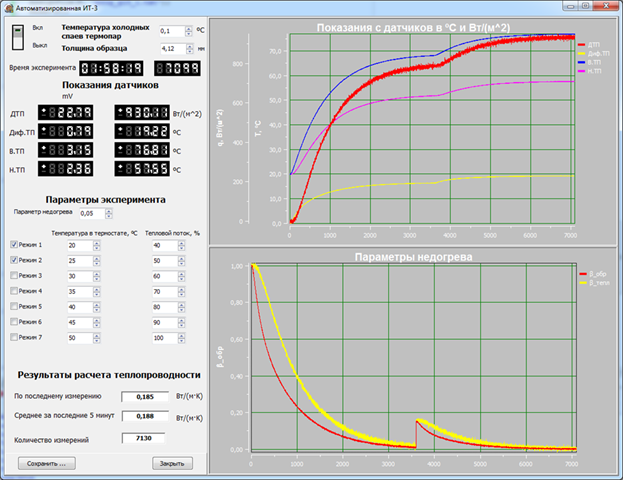Viewport: 623px width, 480px height.
Task: Adjust Режим 1 thermostat temperature spinner
Action: point(97,246)
